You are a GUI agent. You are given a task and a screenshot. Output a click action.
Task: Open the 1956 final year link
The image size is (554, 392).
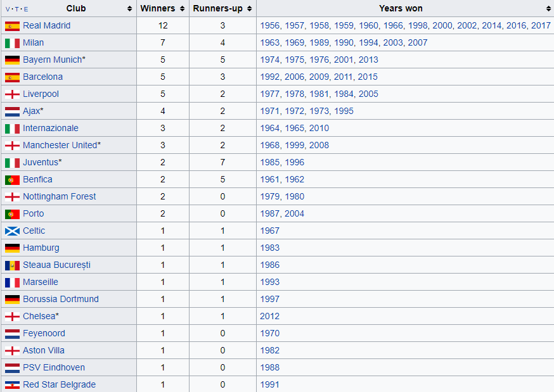pyautogui.click(x=269, y=25)
